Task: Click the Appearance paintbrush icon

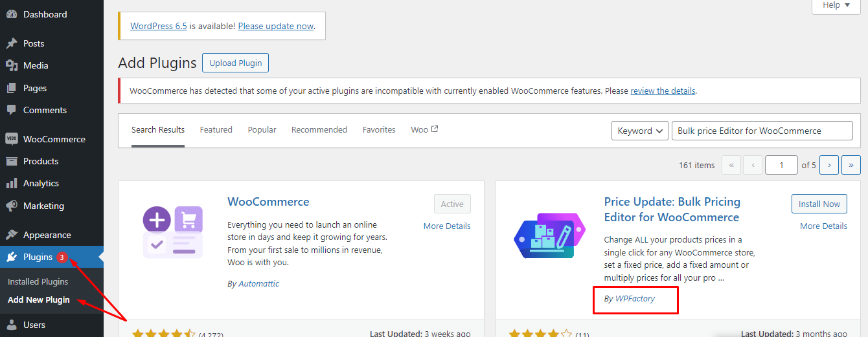Action: coord(12,235)
